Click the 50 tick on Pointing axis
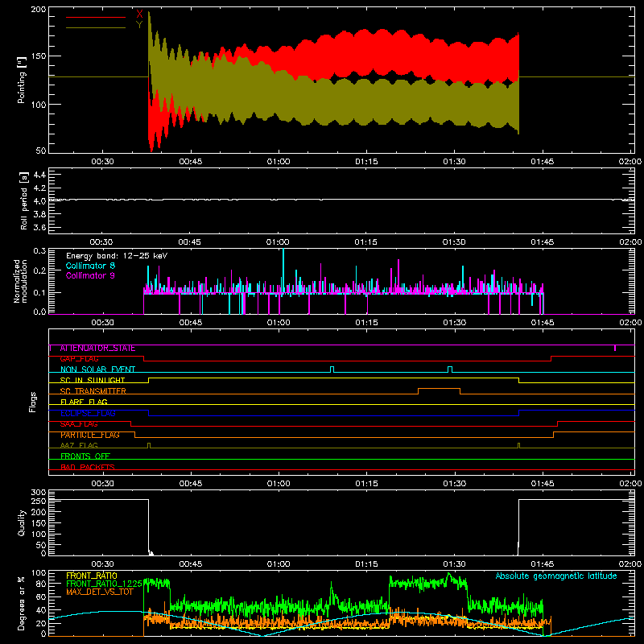The image size is (644, 644). pyautogui.click(x=41, y=151)
